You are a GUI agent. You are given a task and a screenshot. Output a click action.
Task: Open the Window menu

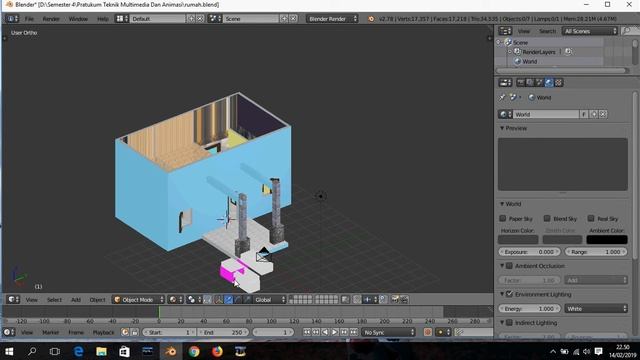[78, 19]
